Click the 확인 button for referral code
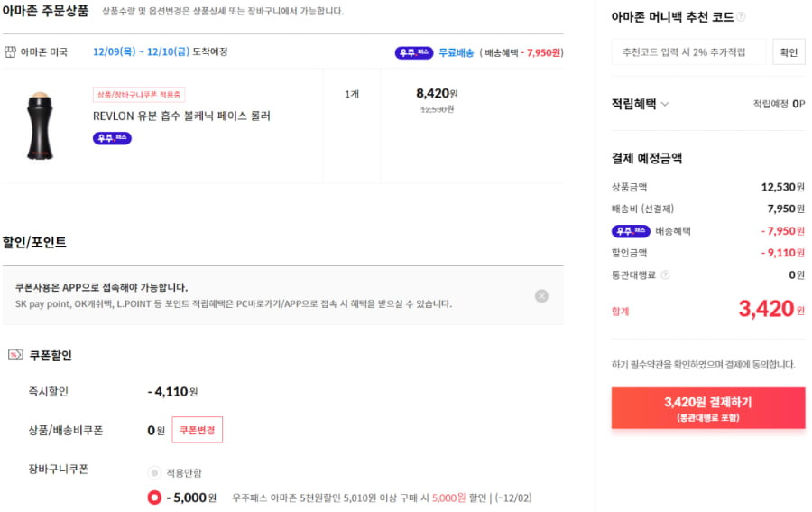 789,51
